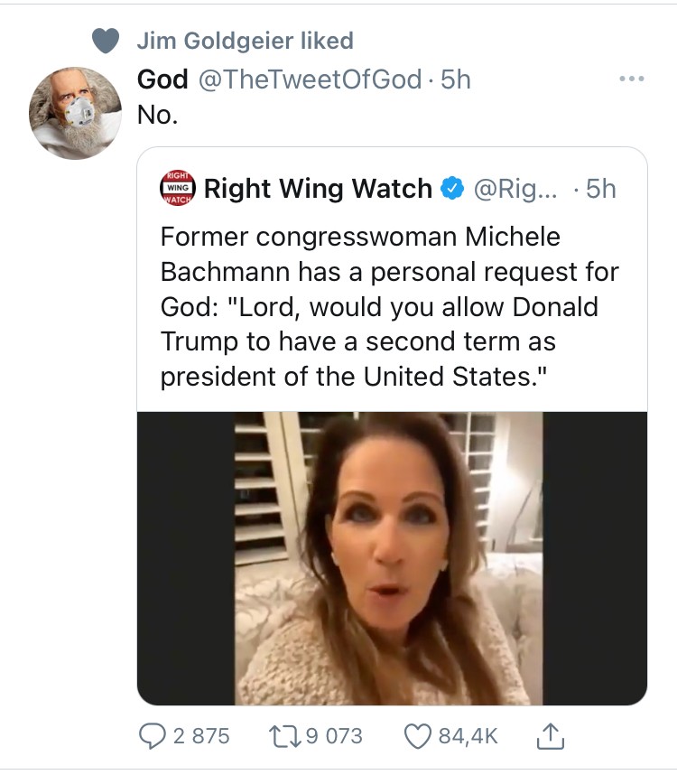Open God's profile picture avatar

[x=76, y=112]
